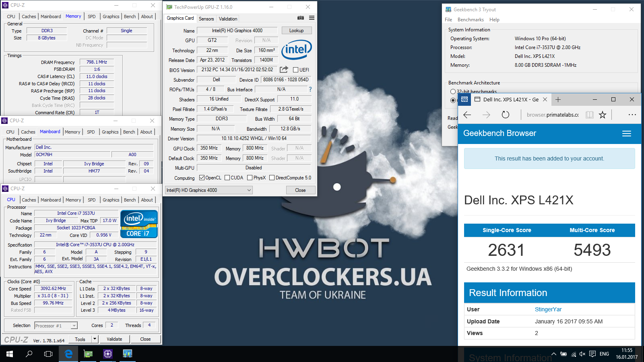Click the Bus Interface question mark icon
Image resolution: width=644 pixels, height=362 pixels.
click(x=310, y=89)
